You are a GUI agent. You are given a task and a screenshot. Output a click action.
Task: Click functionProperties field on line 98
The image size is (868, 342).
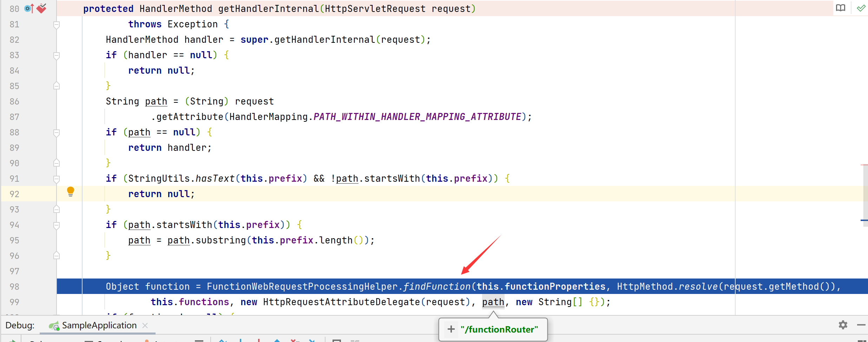click(x=555, y=287)
